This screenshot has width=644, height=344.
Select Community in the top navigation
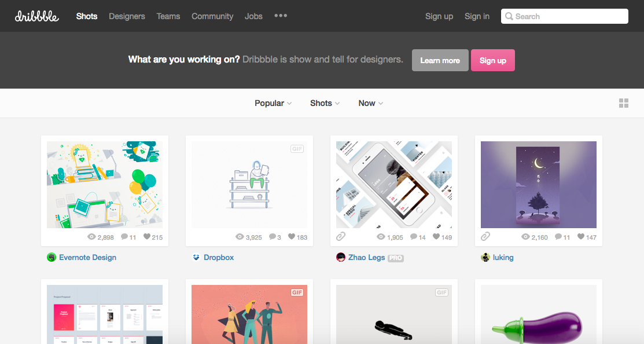click(212, 16)
